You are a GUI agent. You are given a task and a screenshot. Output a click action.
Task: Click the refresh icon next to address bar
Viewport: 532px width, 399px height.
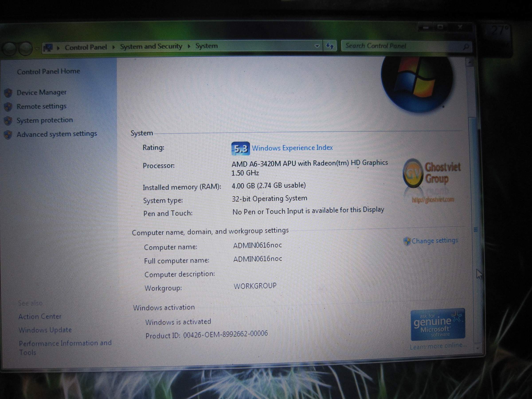[330, 46]
